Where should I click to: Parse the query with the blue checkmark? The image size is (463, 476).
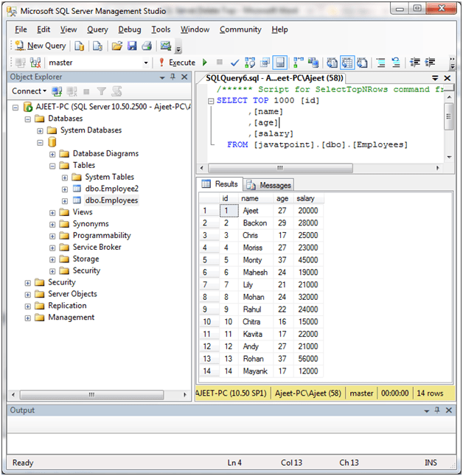click(x=234, y=63)
